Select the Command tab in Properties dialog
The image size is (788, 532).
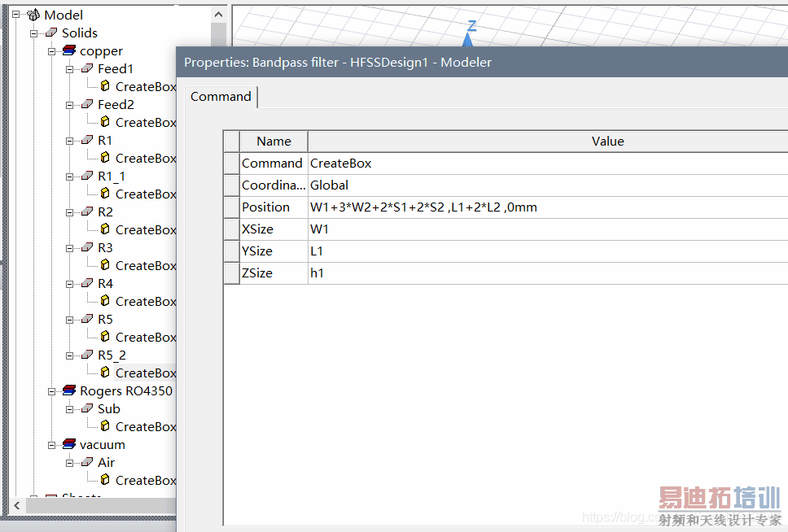[x=221, y=97]
